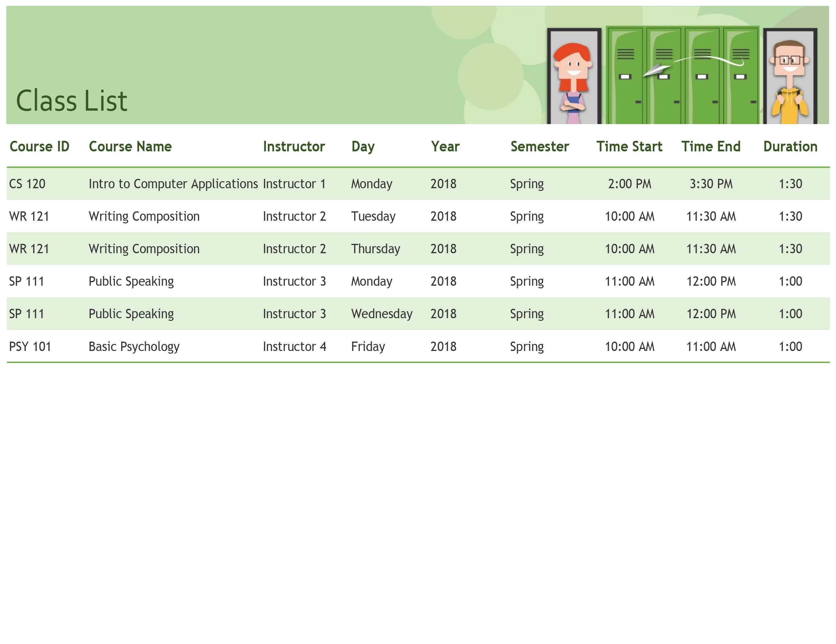
Task: Select the 3:30 PM end time cell
Action: point(711,184)
